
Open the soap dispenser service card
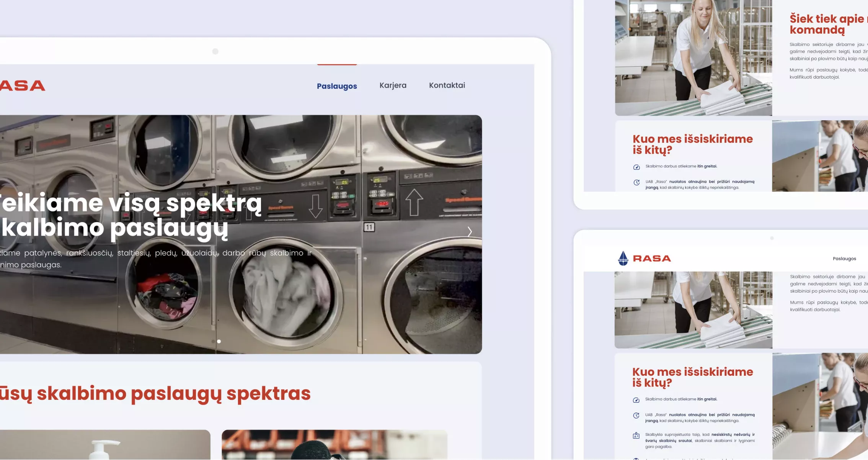pyautogui.click(x=105, y=445)
